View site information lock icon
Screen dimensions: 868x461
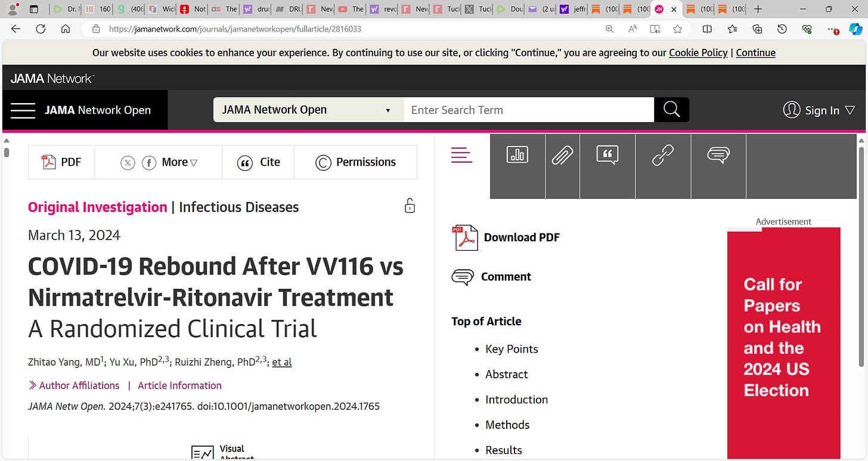pyautogui.click(x=95, y=29)
